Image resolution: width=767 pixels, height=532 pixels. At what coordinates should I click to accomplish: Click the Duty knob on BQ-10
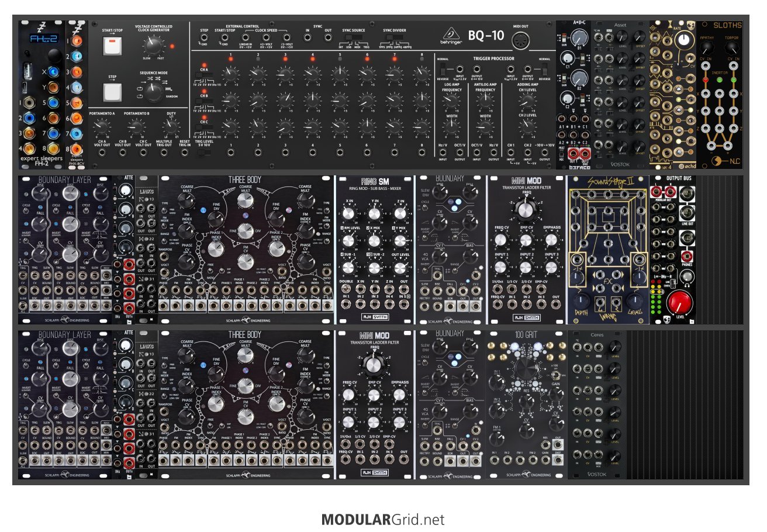(x=171, y=126)
